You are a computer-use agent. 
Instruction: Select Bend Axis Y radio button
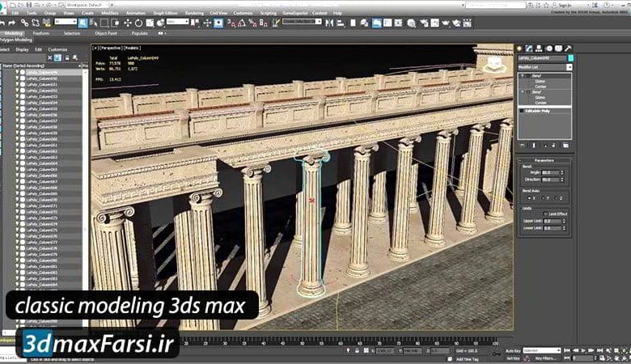[x=544, y=198]
